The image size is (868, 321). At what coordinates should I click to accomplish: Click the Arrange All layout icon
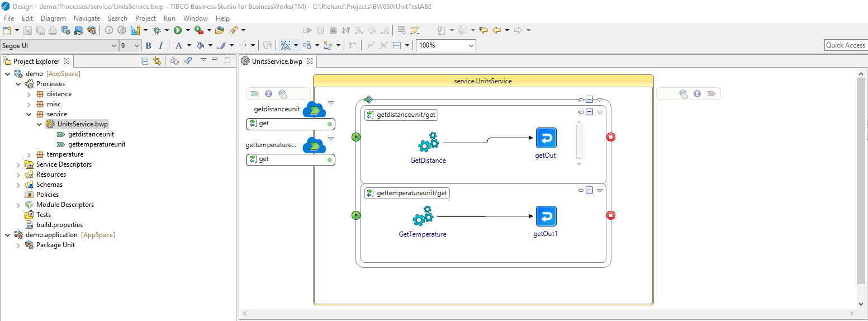click(307, 45)
